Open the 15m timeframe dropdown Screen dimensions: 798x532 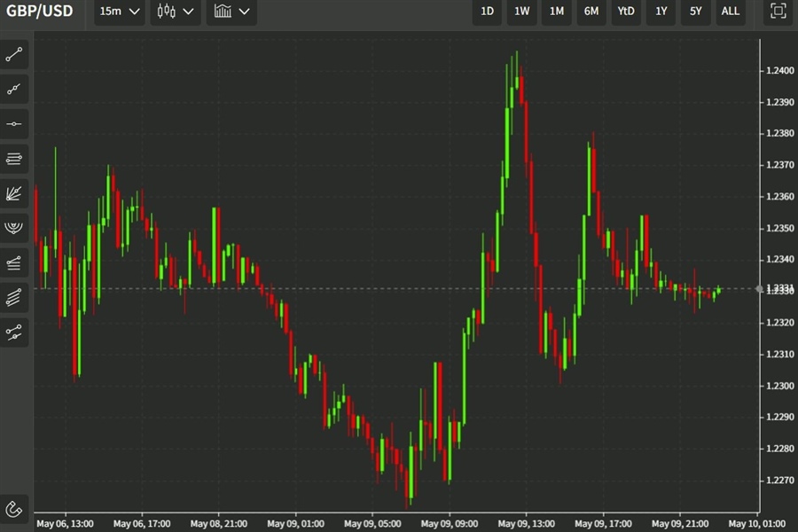(118, 12)
